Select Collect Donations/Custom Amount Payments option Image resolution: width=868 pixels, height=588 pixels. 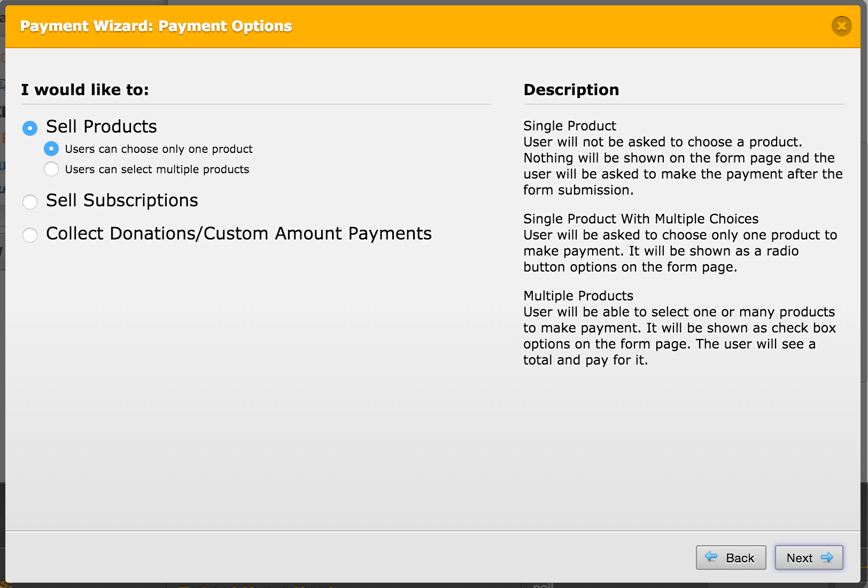tap(30, 235)
